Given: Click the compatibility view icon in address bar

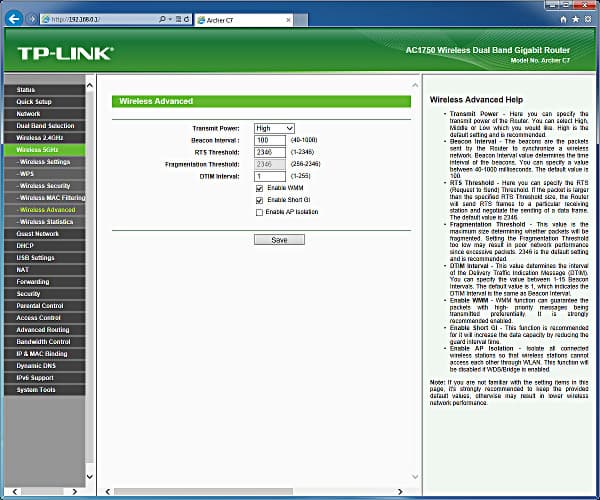Looking at the screenshot, I should tap(178, 19).
